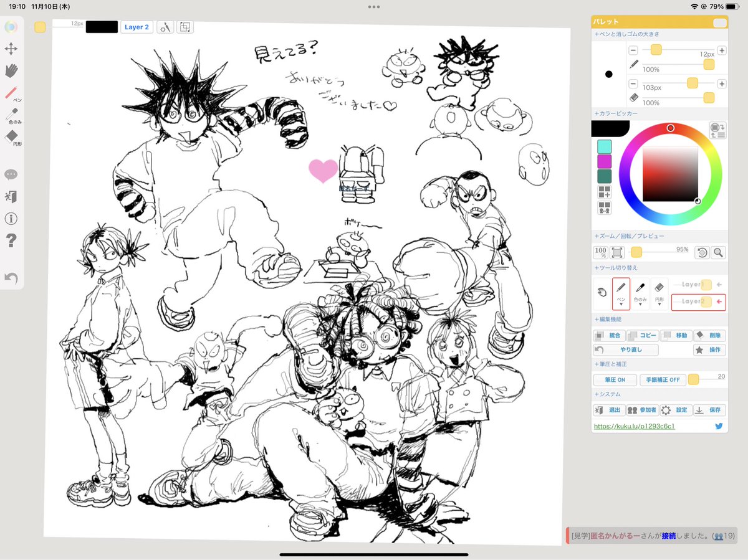
Task: Click the 設定 settings button
Action: point(676,410)
